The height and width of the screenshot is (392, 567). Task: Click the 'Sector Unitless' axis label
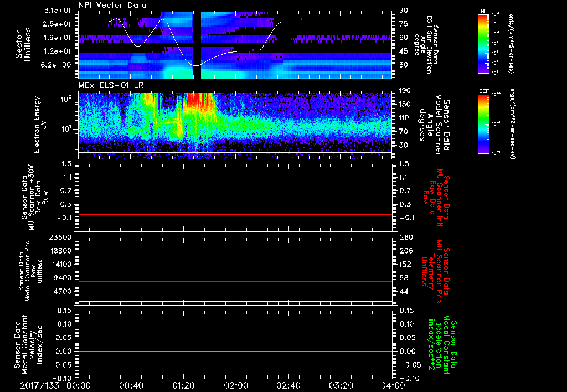pyautogui.click(x=23, y=44)
